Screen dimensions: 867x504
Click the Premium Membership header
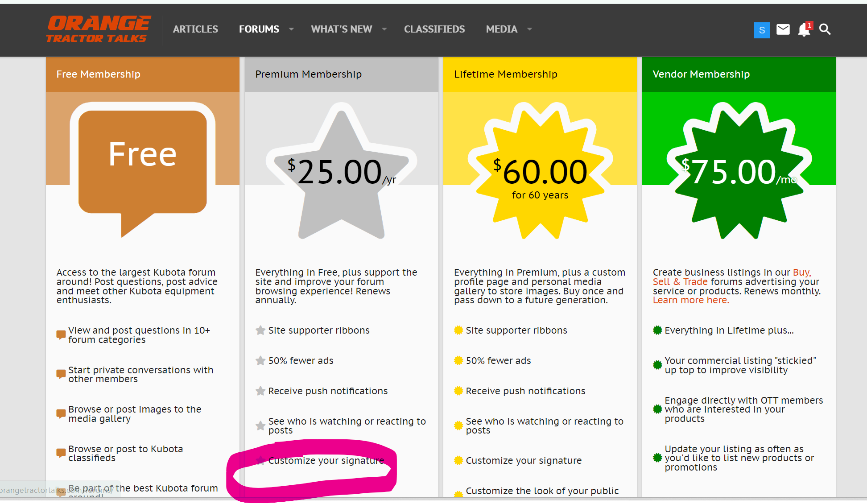coord(308,74)
